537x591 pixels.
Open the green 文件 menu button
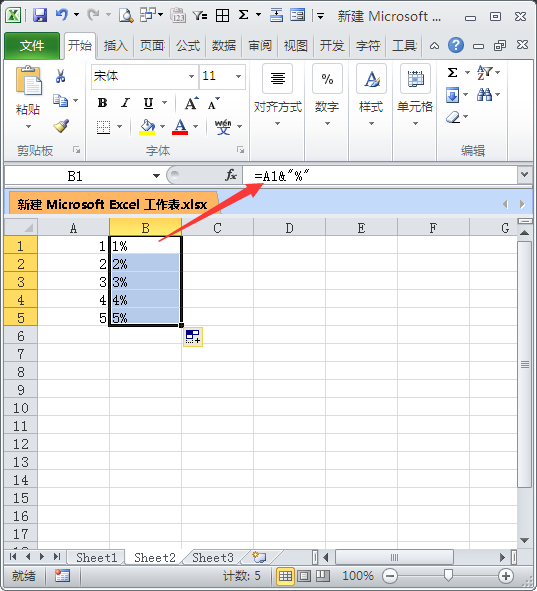tap(32, 46)
